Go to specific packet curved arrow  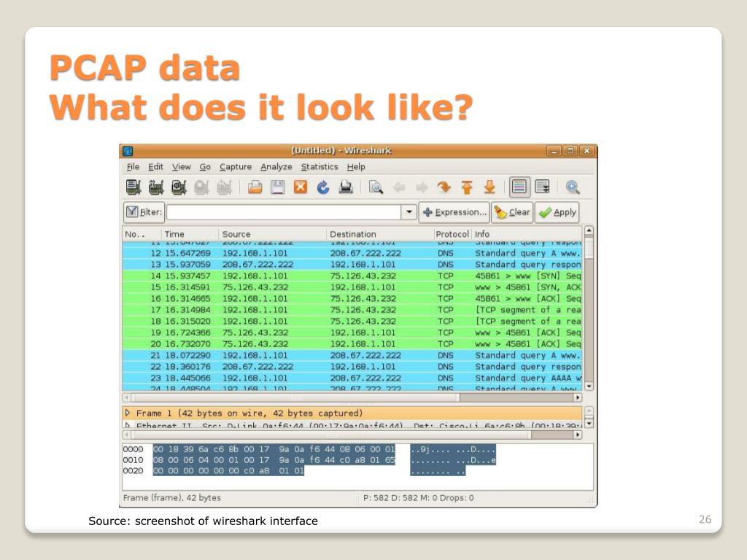pyautogui.click(x=444, y=187)
